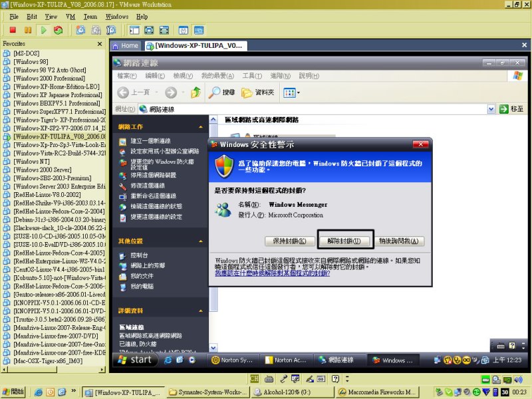The width and height of the screenshot is (532, 399).
Task: Click the Reset VM toolbar icon
Action: pyautogui.click(x=59, y=30)
